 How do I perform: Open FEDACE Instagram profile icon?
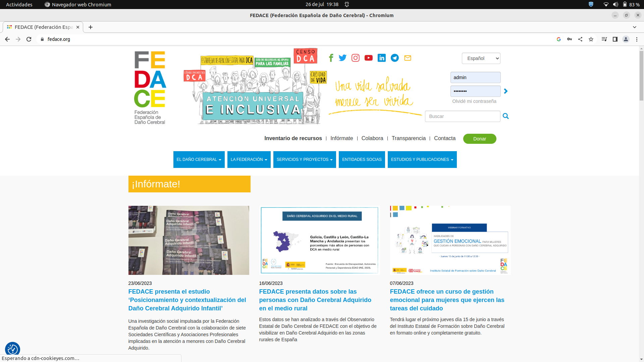pyautogui.click(x=356, y=58)
